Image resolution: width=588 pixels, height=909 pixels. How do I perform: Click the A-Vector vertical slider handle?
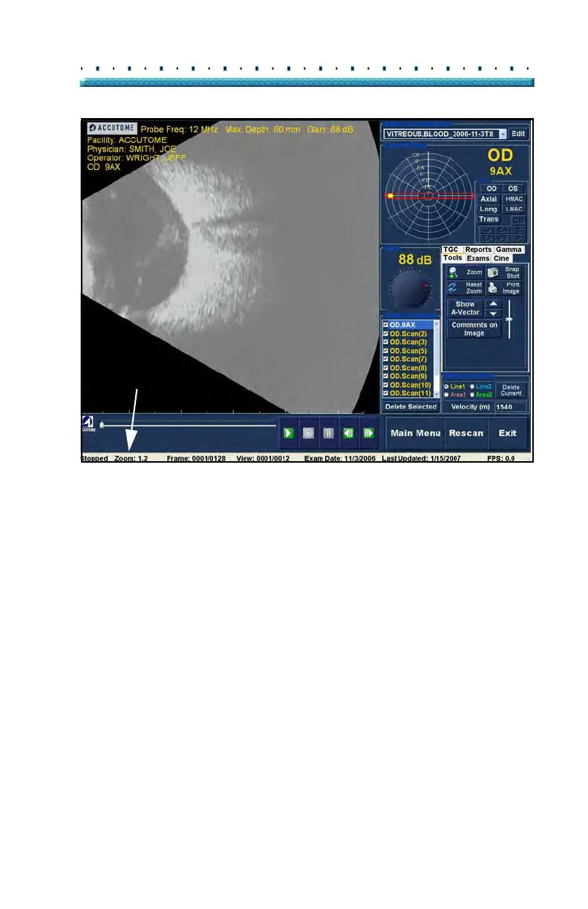click(x=509, y=319)
